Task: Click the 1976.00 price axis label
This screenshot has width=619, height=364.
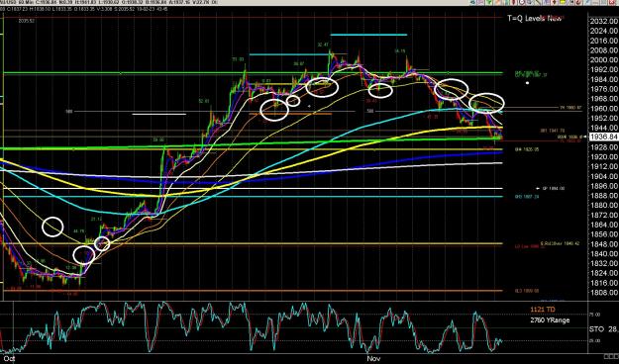Action: (x=603, y=89)
